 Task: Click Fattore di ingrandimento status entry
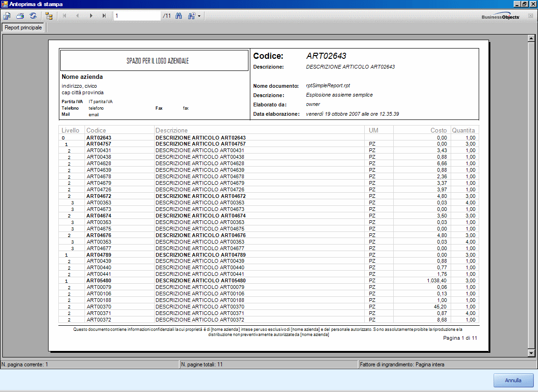[x=448, y=364]
